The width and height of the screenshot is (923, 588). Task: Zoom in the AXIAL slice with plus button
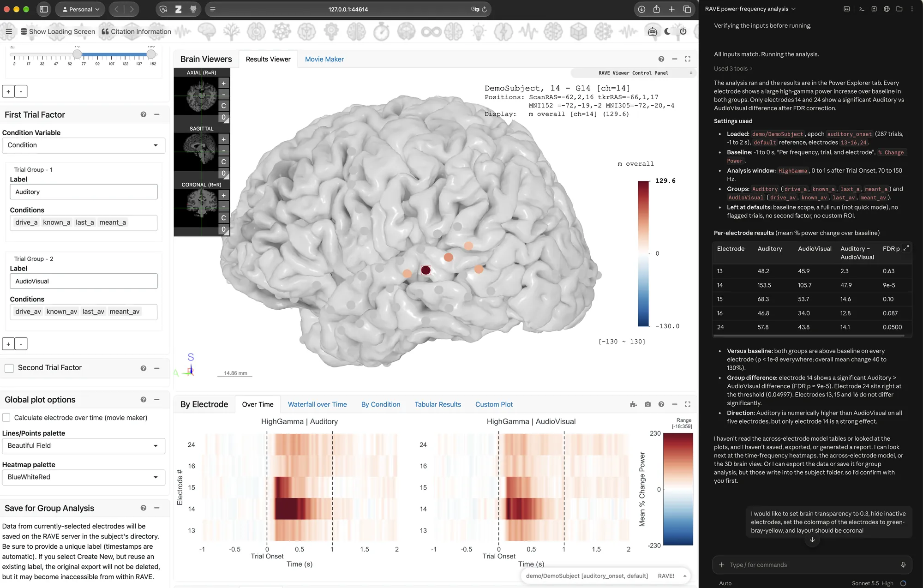point(223,84)
